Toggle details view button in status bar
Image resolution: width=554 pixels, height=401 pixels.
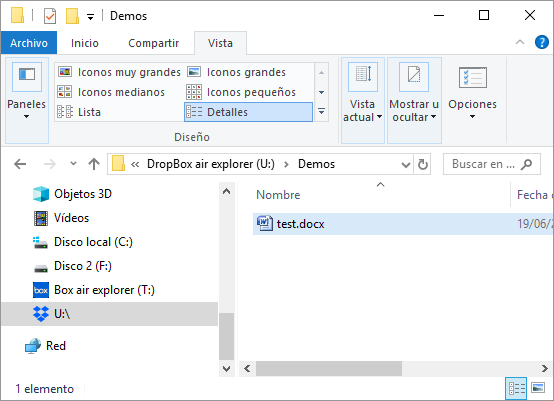coord(517,389)
